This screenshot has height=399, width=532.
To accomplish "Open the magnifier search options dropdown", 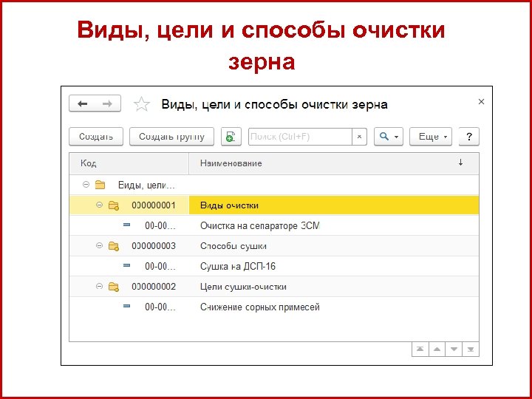I will pos(389,137).
